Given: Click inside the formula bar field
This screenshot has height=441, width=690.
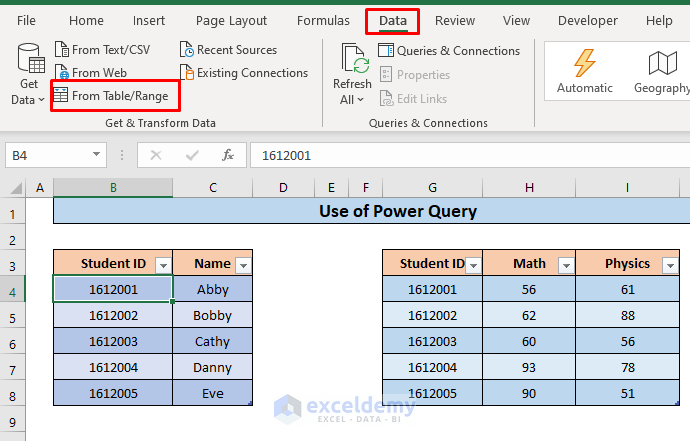Looking at the screenshot, I should pyautogui.click(x=460, y=155).
